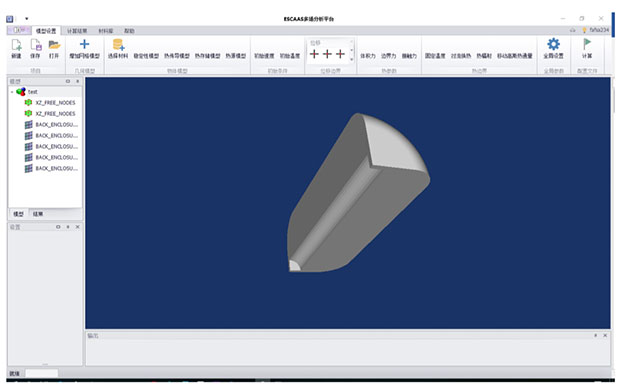
Task: Click the 初始温度 ribbon button
Action: [290, 56]
